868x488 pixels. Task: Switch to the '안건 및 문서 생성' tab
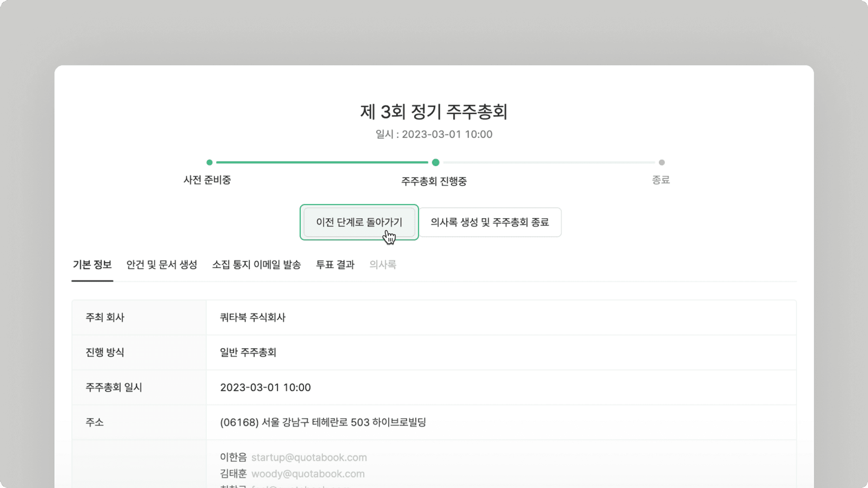pyautogui.click(x=161, y=265)
